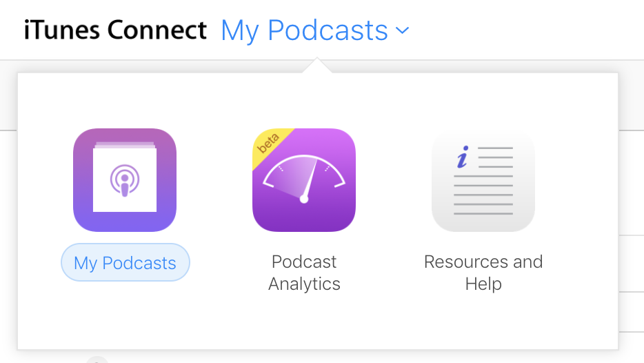Open the Resources and Help document icon
Image resolution: width=644 pixels, height=363 pixels.
pyautogui.click(x=483, y=180)
